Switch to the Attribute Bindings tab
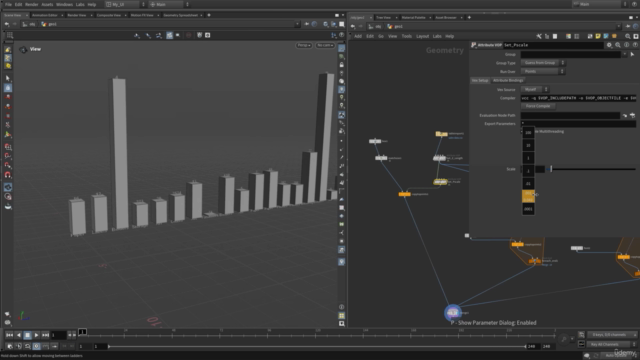Screen dimensions: 640x360 (x=508, y=80)
